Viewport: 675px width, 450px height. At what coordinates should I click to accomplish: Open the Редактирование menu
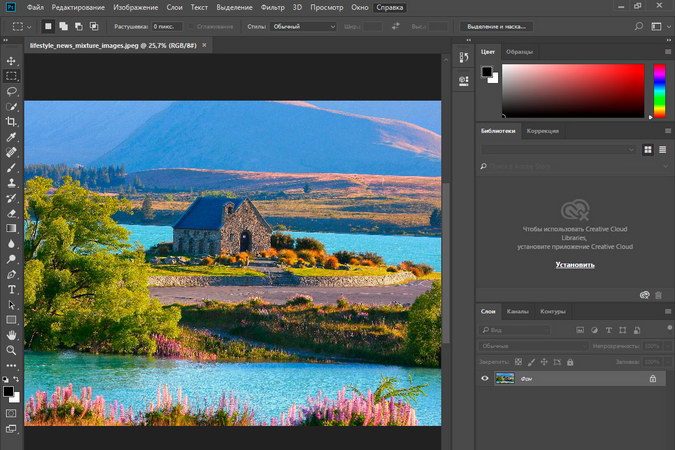point(78,7)
